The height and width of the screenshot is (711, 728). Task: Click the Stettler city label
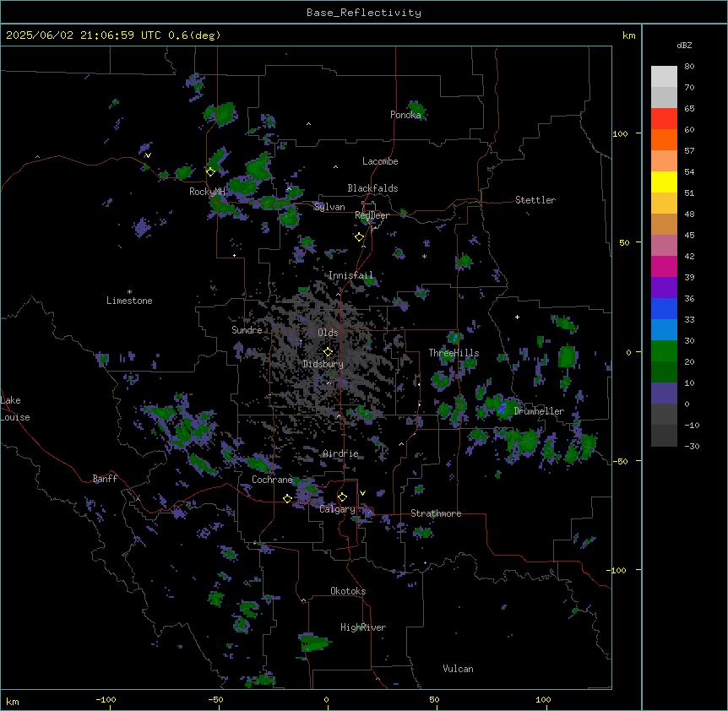[x=535, y=200]
